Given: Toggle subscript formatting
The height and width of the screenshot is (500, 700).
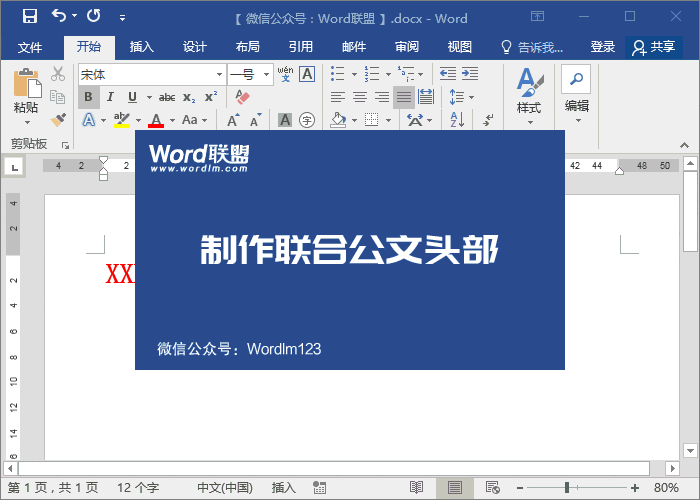Looking at the screenshot, I should click(x=189, y=97).
